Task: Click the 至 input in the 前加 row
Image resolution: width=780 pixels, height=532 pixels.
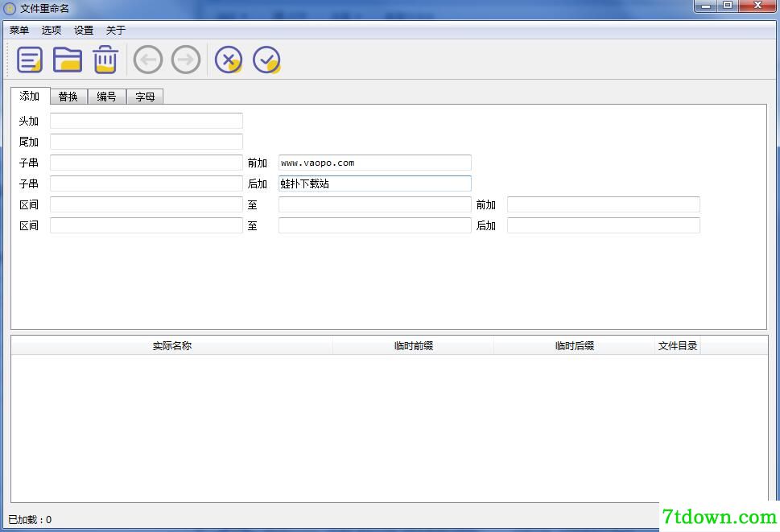Action: [x=374, y=204]
